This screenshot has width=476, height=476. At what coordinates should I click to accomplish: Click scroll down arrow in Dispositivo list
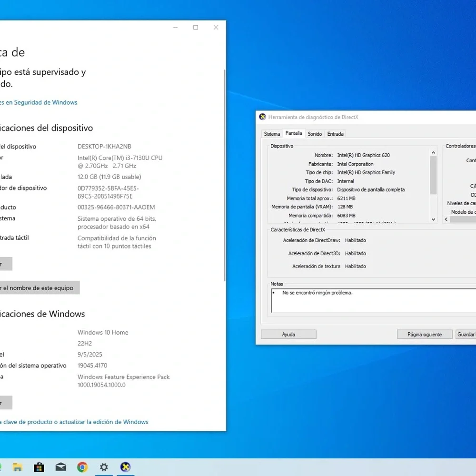click(x=433, y=219)
